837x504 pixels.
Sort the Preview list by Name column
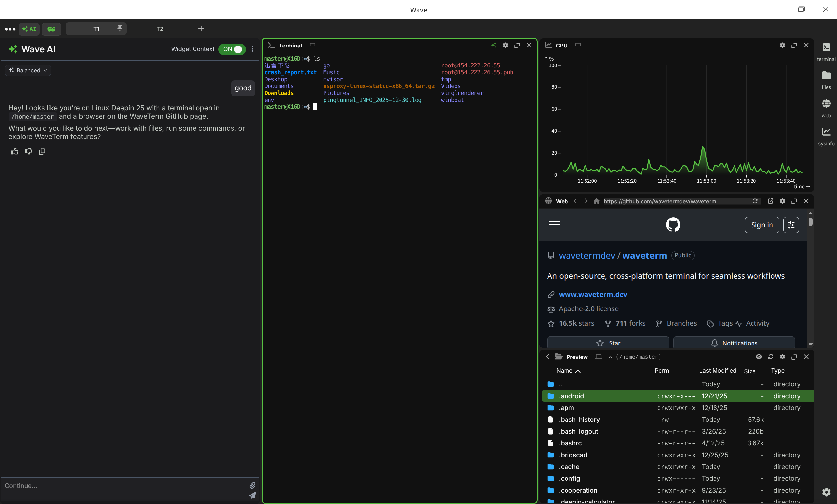click(568, 371)
